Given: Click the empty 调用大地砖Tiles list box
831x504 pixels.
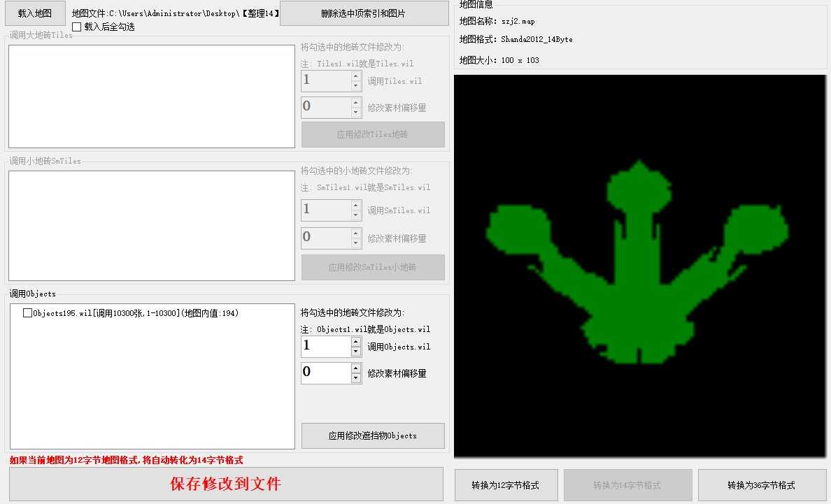Looking at the screenshot, I should (151, 96).
